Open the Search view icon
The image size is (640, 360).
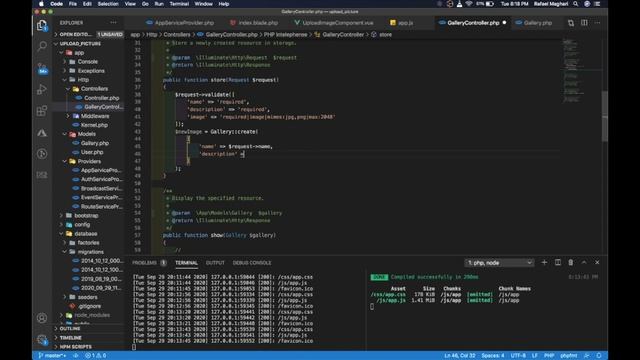click(x=42, y=46)
